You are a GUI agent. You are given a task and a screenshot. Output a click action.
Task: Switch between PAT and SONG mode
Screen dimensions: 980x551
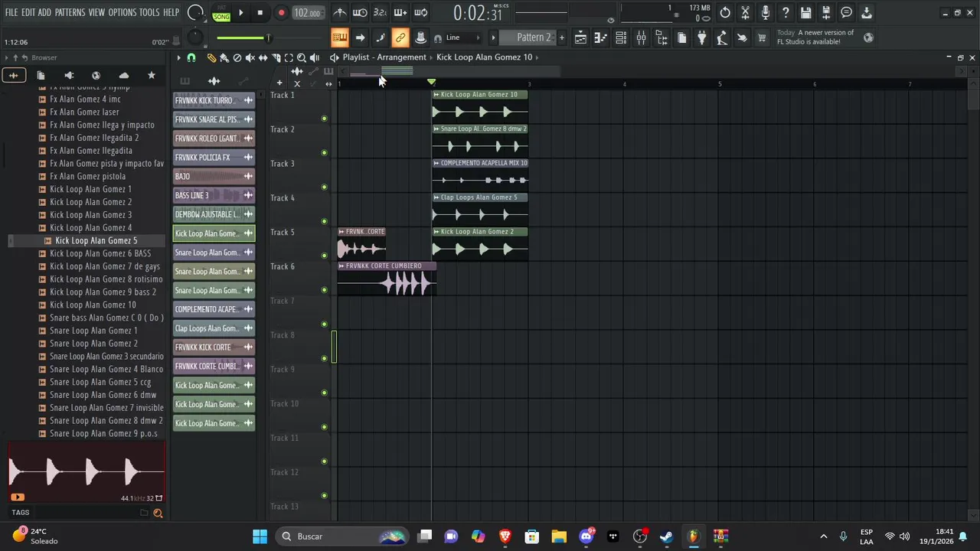point(221,13)
